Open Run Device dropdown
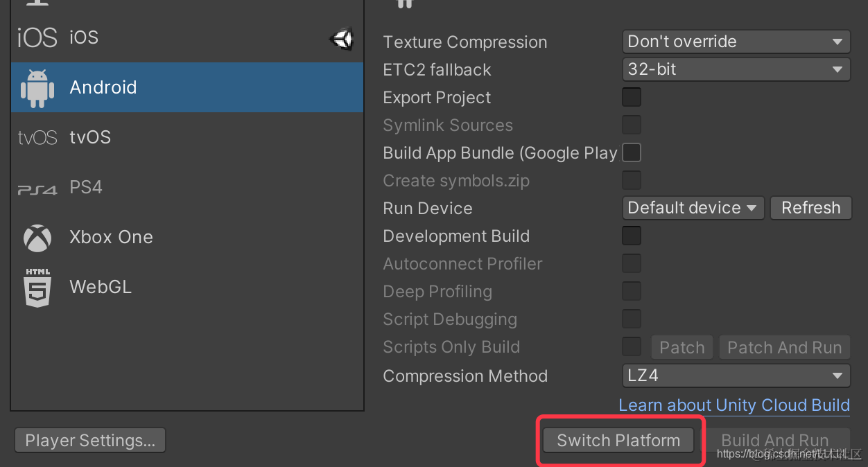 pos(693,208)
